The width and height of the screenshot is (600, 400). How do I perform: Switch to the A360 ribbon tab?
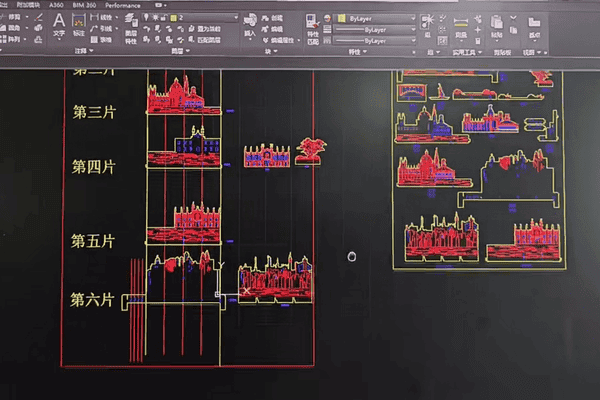pyautogui.click(x=56, y=5)
